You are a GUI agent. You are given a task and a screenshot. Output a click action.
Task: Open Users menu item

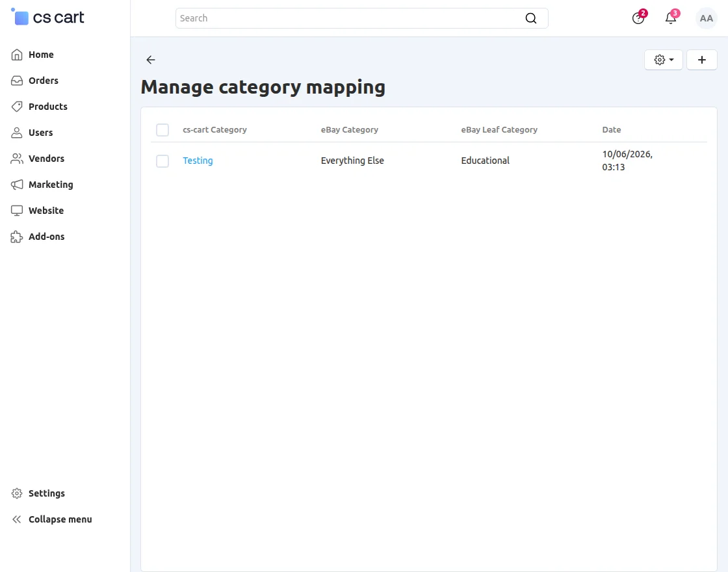coord(40,133)
